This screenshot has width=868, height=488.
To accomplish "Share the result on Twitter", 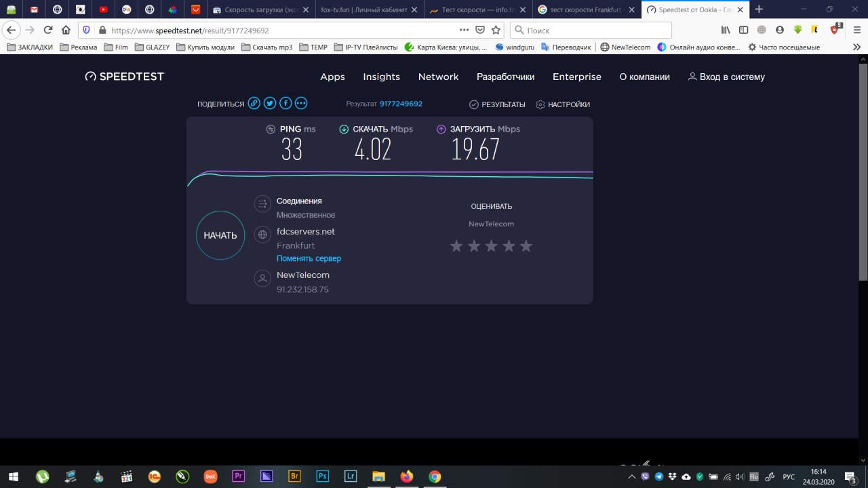I will coord(270,103).
